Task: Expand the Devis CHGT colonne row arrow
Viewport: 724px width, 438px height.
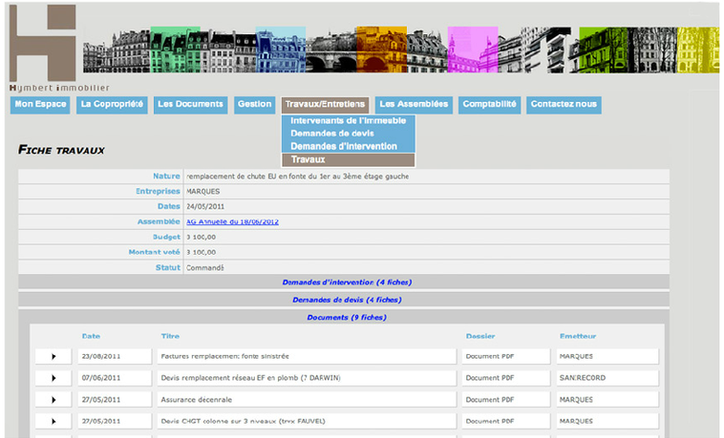Action: pos(54,421)
